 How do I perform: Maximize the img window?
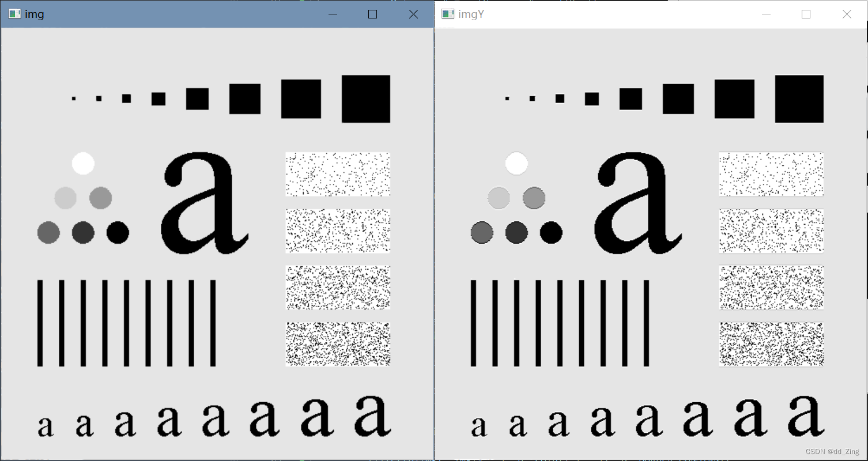click(x=373, y=14)
